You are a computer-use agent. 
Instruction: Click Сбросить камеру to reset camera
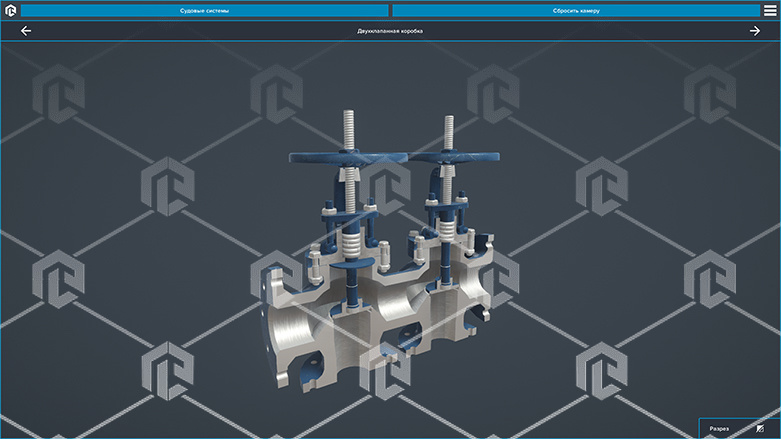tap(576, 10)
